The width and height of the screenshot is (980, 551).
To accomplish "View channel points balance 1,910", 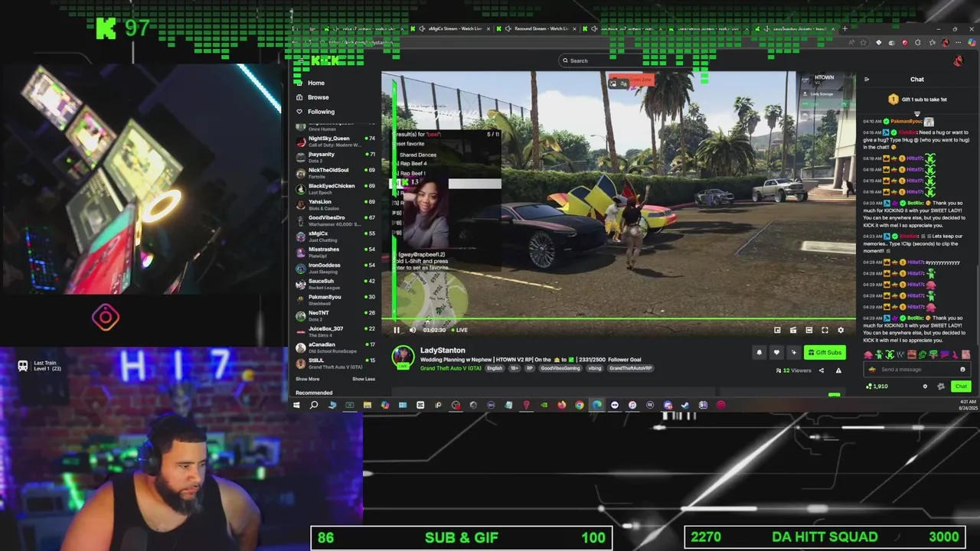I will (877, 386).
